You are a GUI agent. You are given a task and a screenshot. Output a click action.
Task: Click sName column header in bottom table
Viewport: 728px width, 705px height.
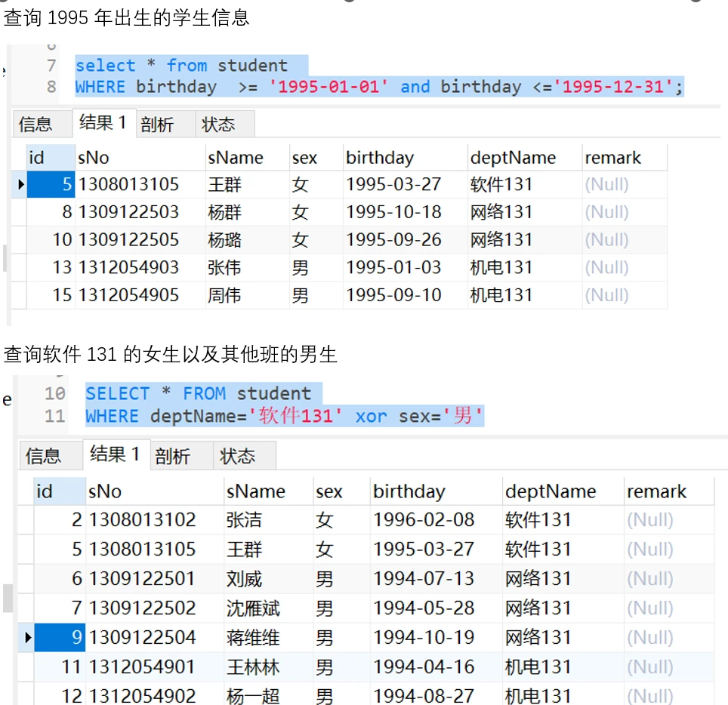click(x=255, y=491)
